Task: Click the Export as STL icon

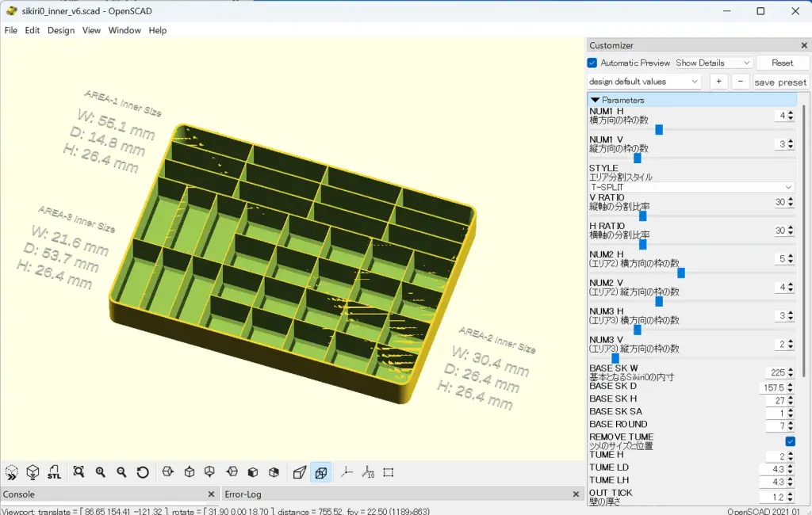Action: pyautogui.click(x=54, y=472)
